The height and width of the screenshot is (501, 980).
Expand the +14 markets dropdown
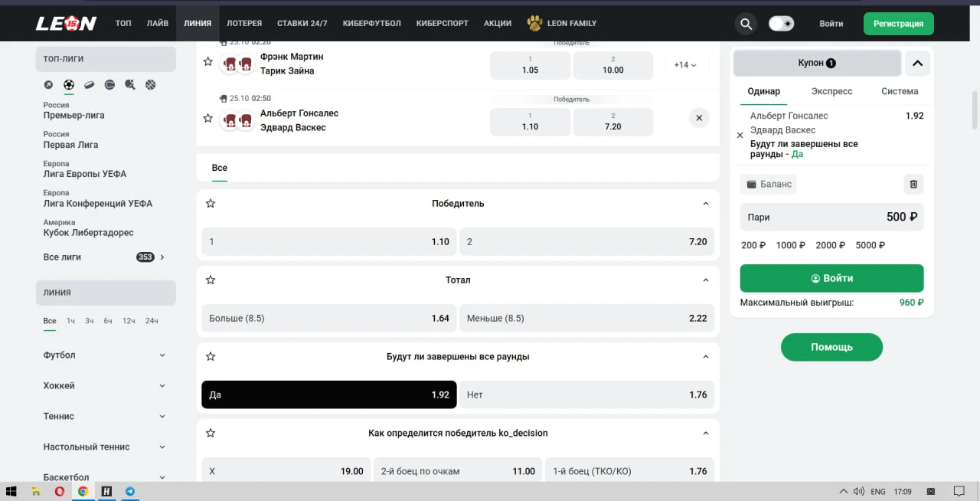click(x=685, y=65)
